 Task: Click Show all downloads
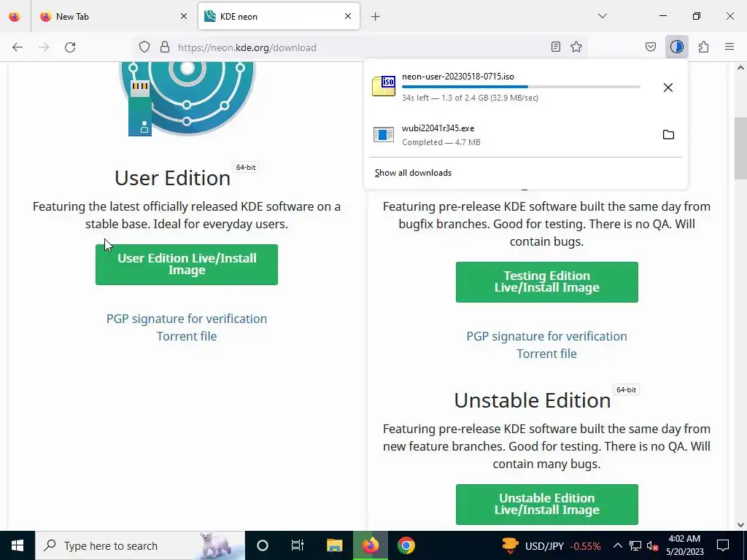pyautogui.click(x=413, y=173)
